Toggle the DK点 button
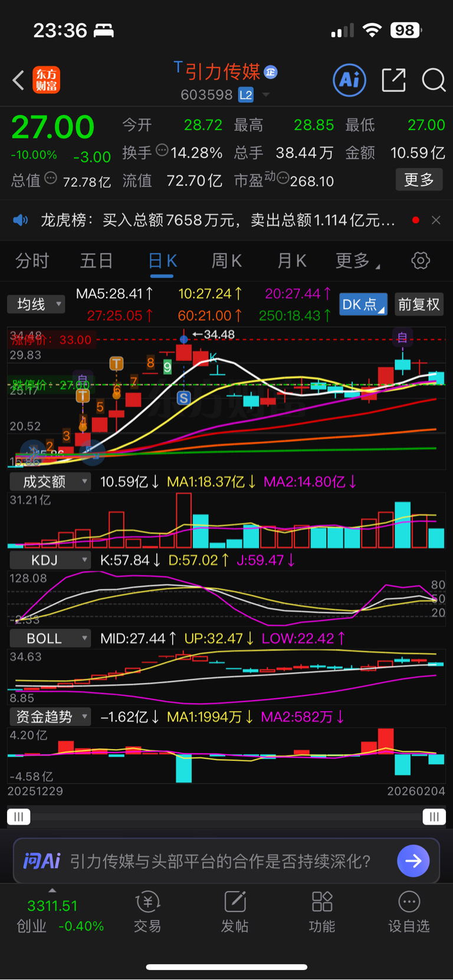453x980 pixels. click(x=363, y=304)
